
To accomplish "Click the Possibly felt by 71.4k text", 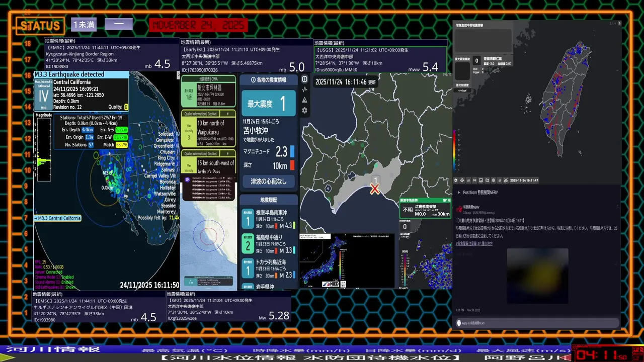I will tap(158, 218).
